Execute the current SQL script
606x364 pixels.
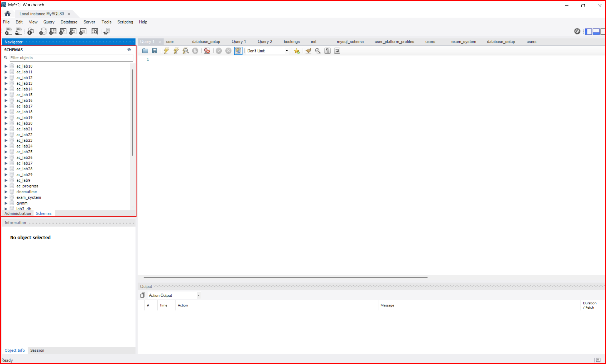pyautogui.click(x=166, y=51)
